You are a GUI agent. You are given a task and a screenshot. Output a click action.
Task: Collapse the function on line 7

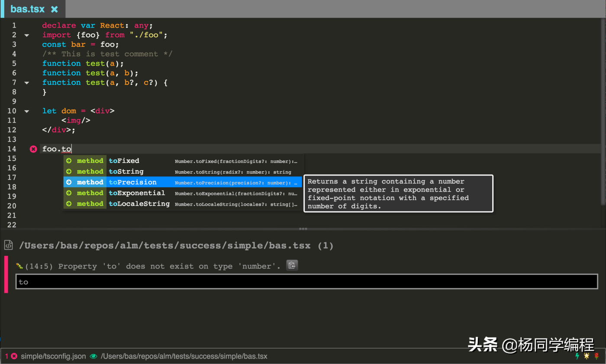point(26,83)
